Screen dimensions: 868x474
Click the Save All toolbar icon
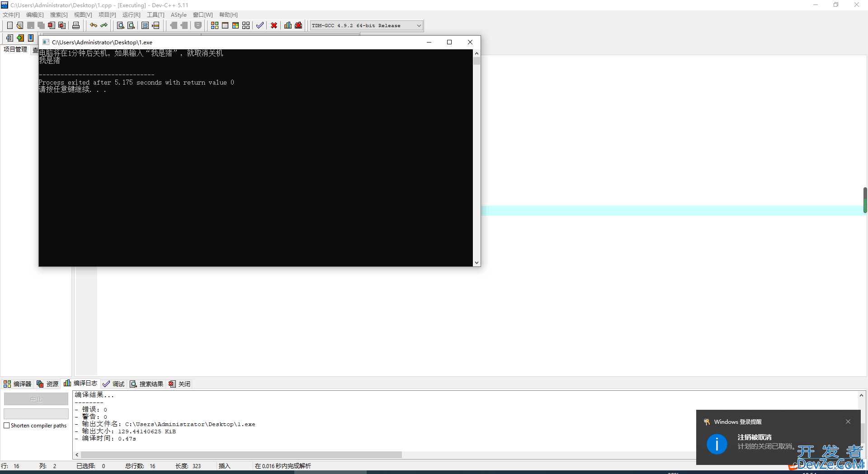[41, 25]
